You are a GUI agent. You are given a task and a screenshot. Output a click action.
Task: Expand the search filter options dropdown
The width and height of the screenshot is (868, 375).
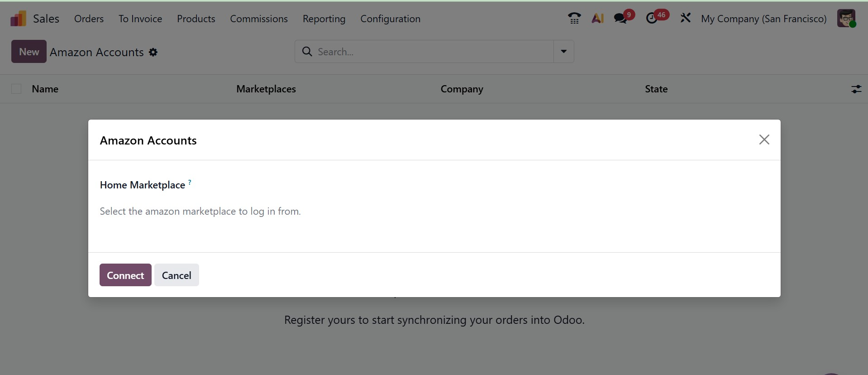pyautogui.click(x=563, y=52)
